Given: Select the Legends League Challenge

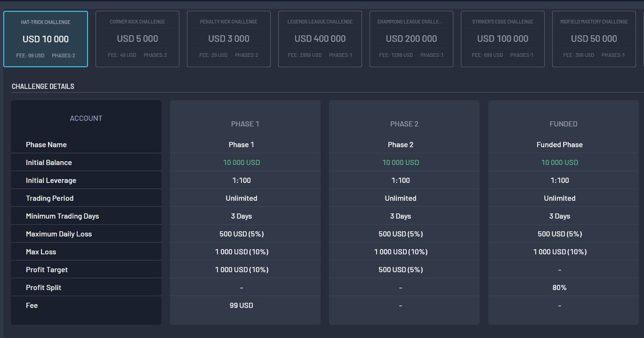Looking at the screenshot, I should coord(320,38).
